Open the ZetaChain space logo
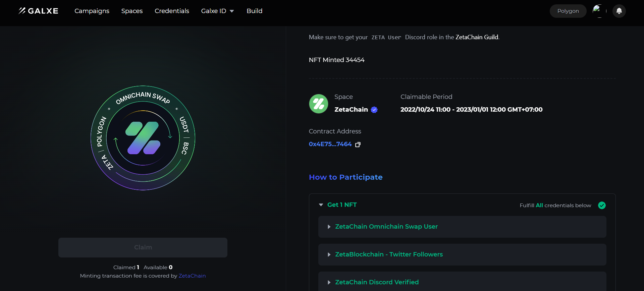Screen dimensions: 644x291 [x=318, y=104]
